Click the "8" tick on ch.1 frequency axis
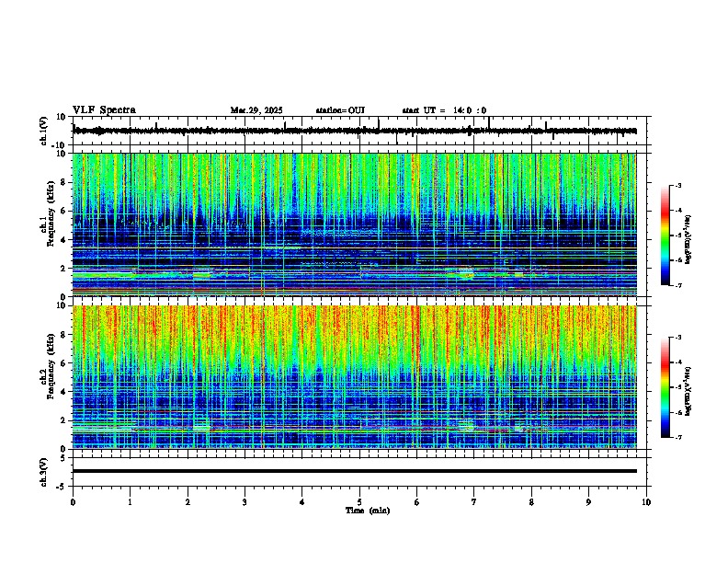This screenshot has height=563, width=728. [x=63, y=182]
